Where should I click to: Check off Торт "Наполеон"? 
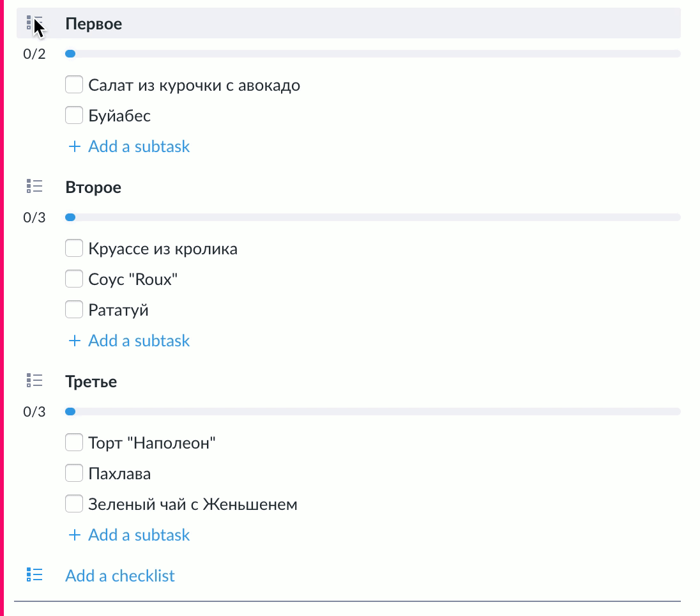[x=74, y=442]
